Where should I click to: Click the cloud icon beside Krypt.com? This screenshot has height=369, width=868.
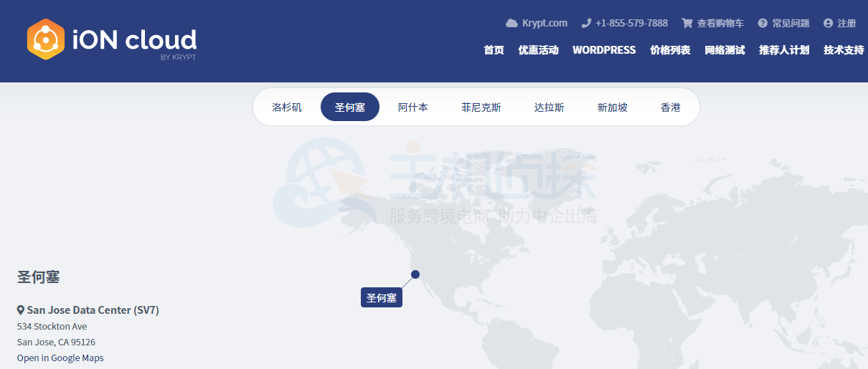pyautogui.click(x=511, y=23)
